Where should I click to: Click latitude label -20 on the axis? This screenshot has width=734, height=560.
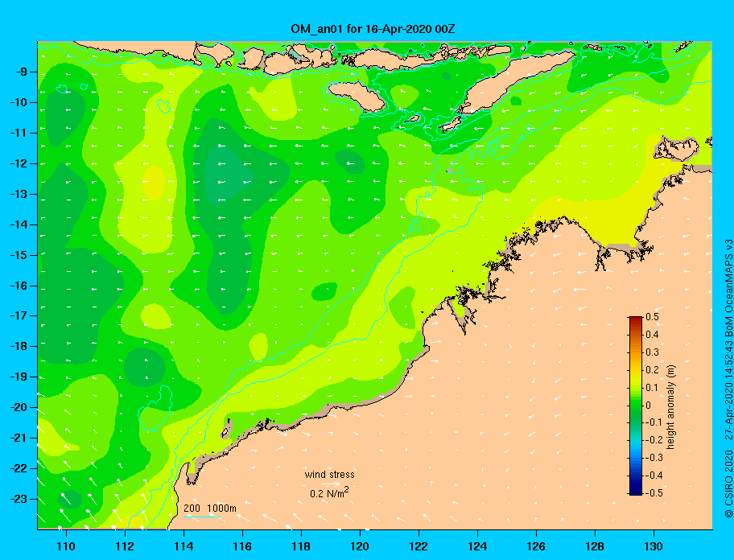tap(19, 407)
